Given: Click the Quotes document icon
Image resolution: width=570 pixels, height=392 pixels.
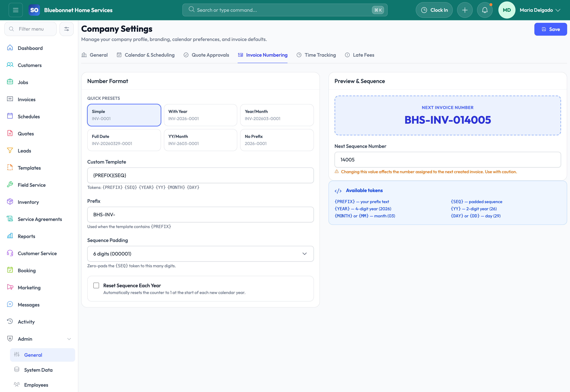Looking at the screenshot, I should (10, 133).
